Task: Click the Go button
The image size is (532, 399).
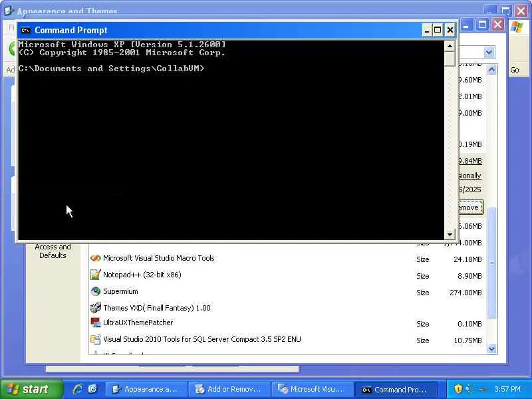Action: (x=514, y=70)
